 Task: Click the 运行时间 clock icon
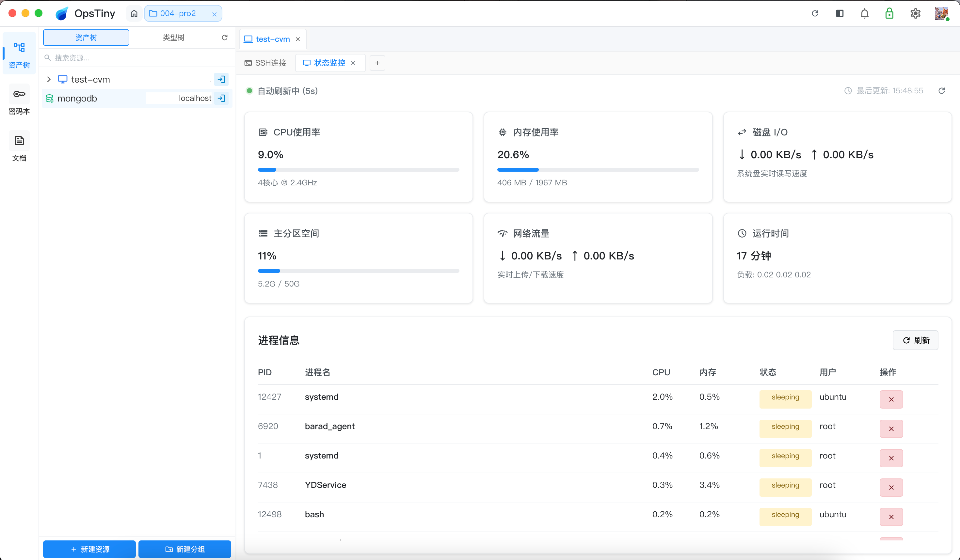(x=742, y=233)
